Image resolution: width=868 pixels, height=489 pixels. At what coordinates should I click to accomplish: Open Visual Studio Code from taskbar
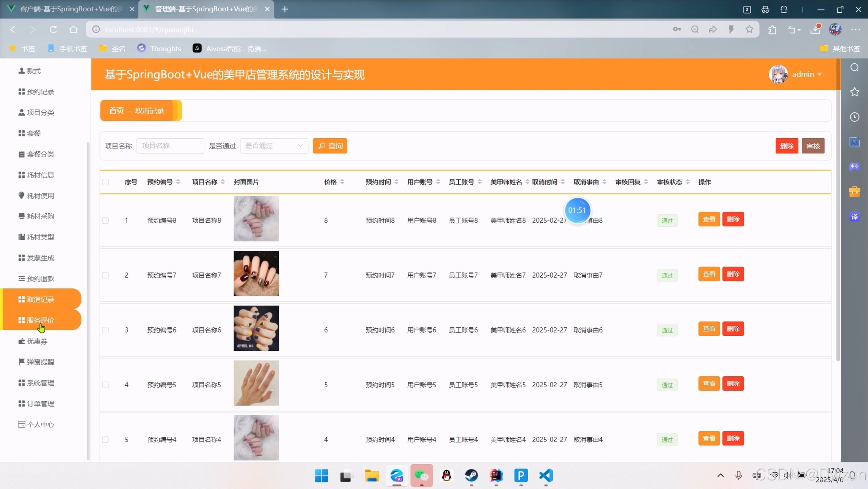(x=546, y=475)
